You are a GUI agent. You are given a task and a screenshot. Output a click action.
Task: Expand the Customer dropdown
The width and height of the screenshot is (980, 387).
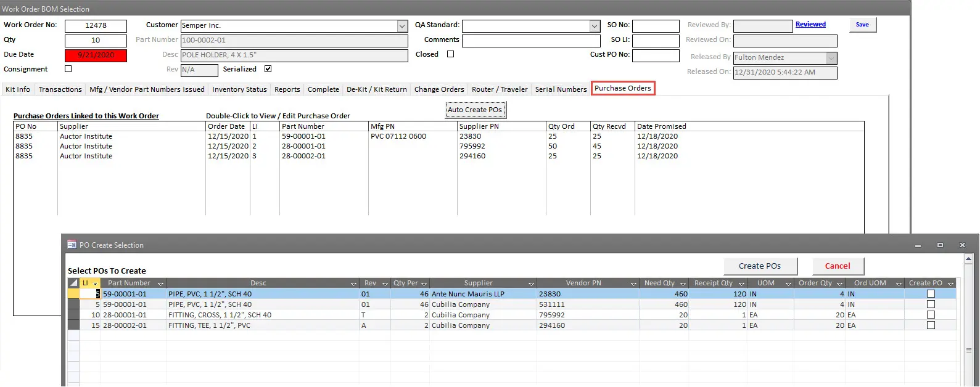(402, 26)
